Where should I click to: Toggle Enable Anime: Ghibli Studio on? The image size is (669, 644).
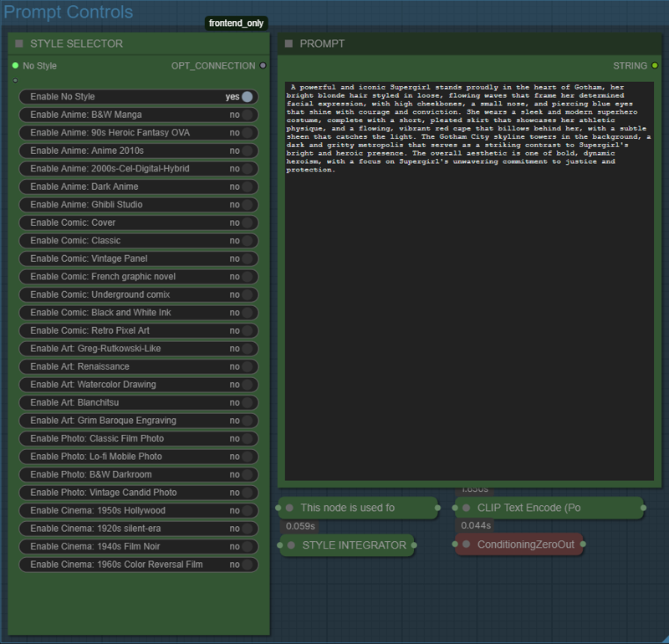pyautogui.click(x=247, y=205)
